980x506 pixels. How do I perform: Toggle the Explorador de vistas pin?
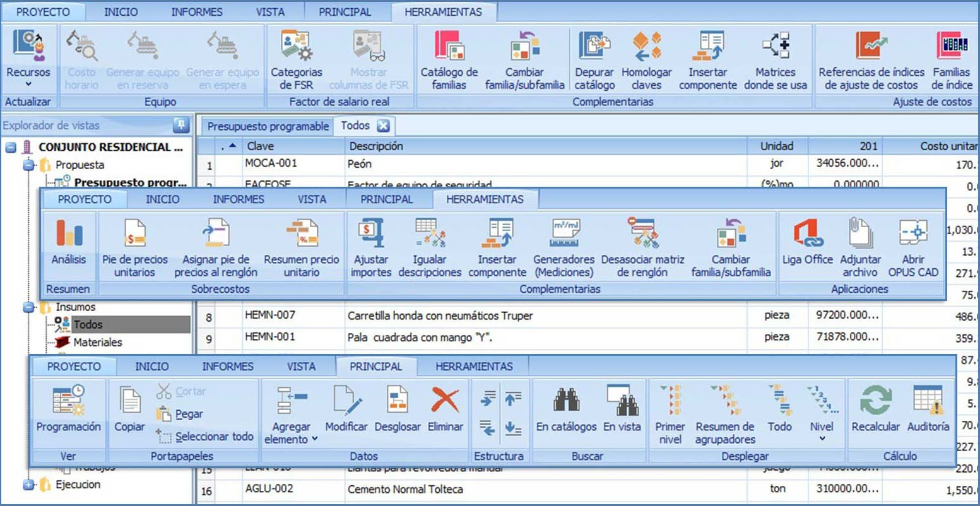[181, 125]
